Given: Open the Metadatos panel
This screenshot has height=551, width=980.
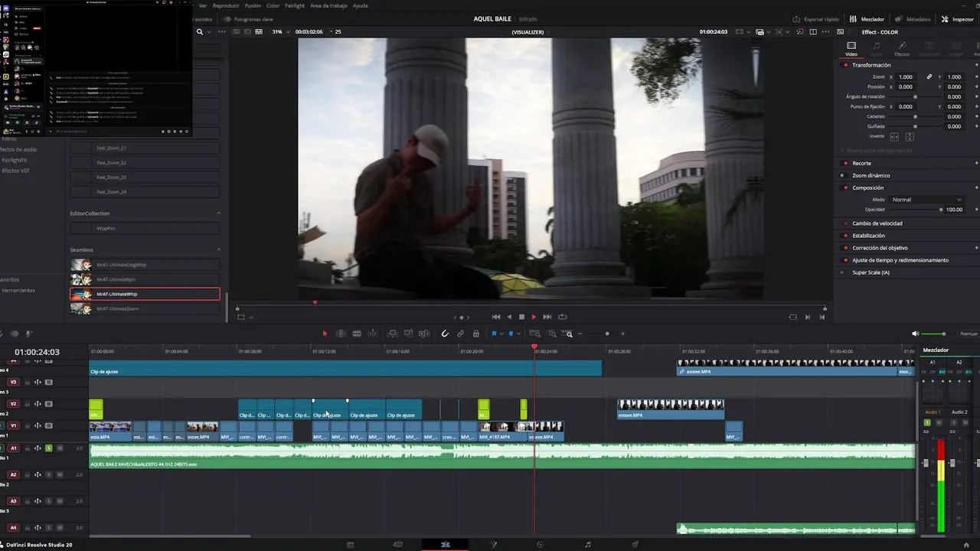Looking at the screenshot, I should (x=913, y=19).
